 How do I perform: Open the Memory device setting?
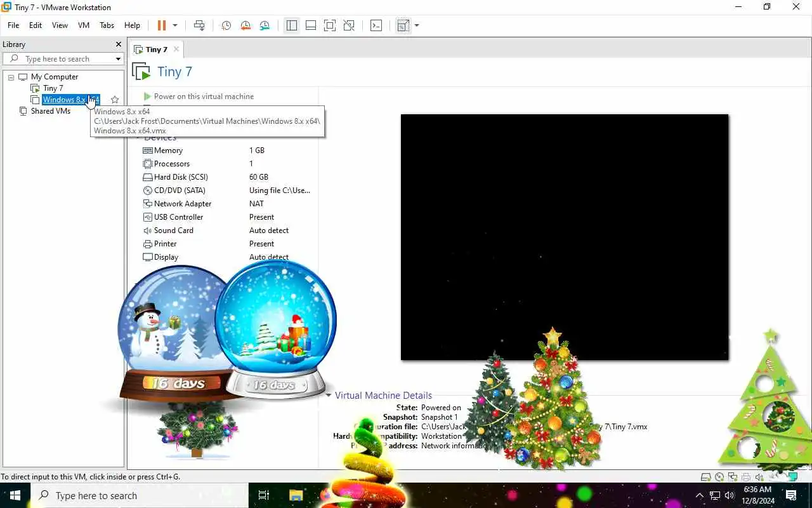click(x=168, y=150)
